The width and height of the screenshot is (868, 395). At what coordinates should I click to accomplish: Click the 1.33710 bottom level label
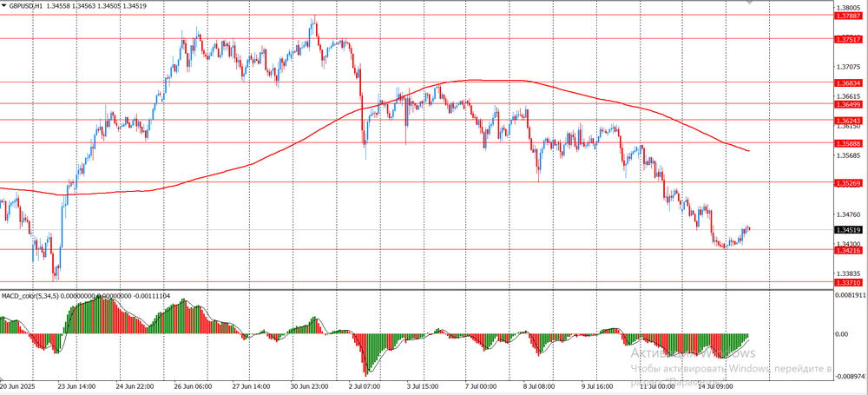point(847,282)
